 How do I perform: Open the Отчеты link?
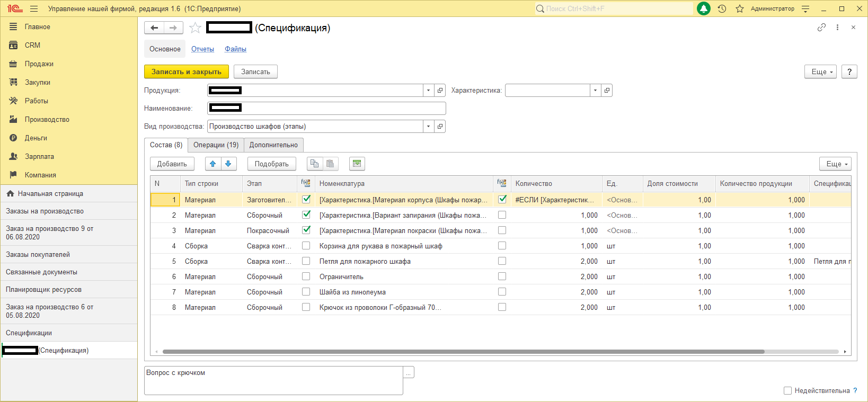pos(202,49)
